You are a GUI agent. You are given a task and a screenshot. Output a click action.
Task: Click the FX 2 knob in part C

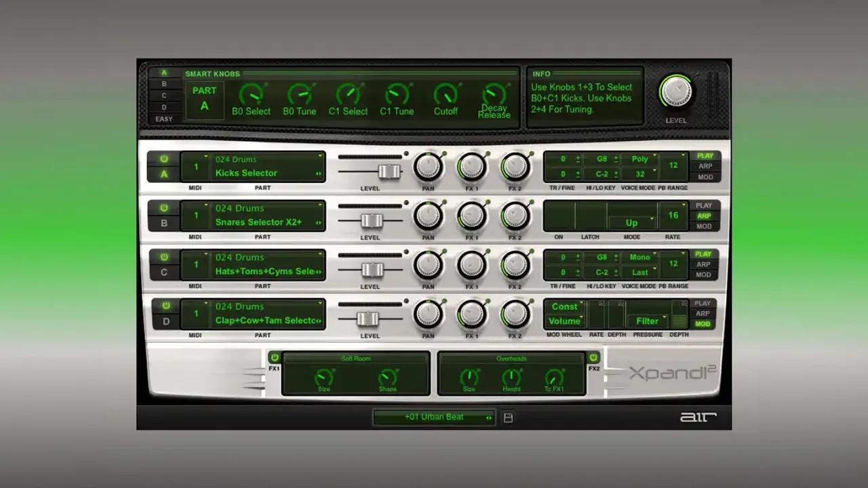pyautogui.click(x=515, y=264)
